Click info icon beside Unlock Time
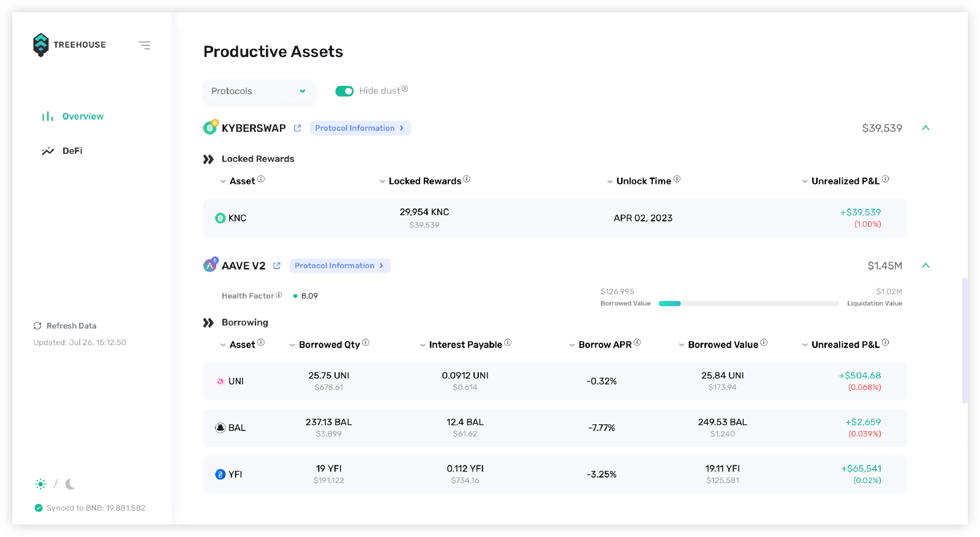Screen dimensions: 980x537 677,179
